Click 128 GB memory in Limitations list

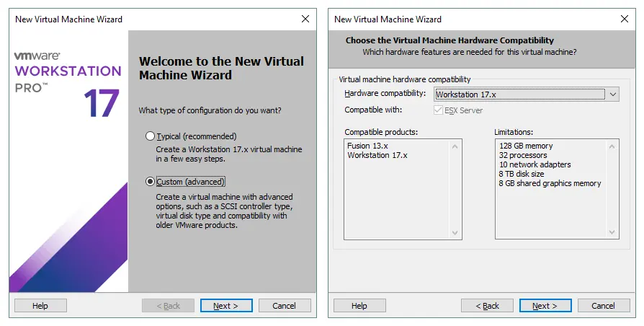526,146
